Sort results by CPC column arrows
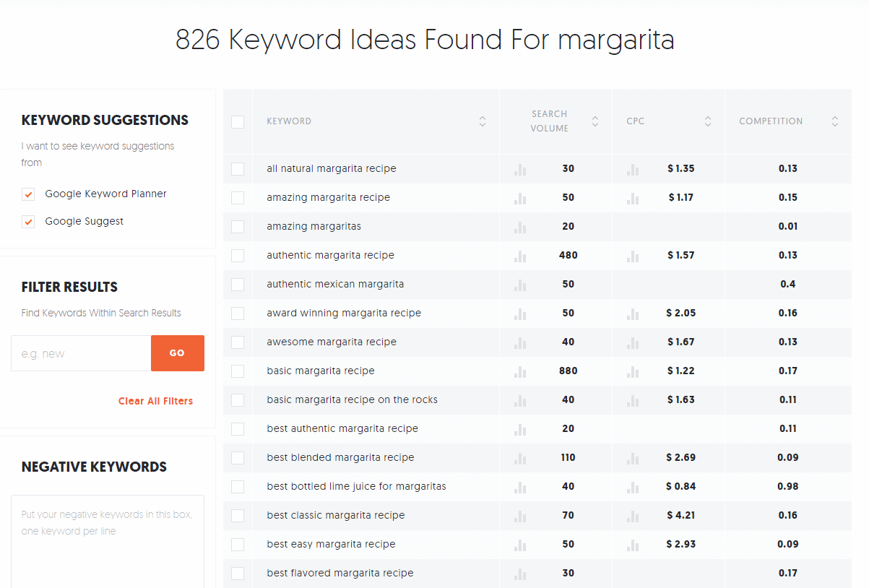 click(708, 121)
